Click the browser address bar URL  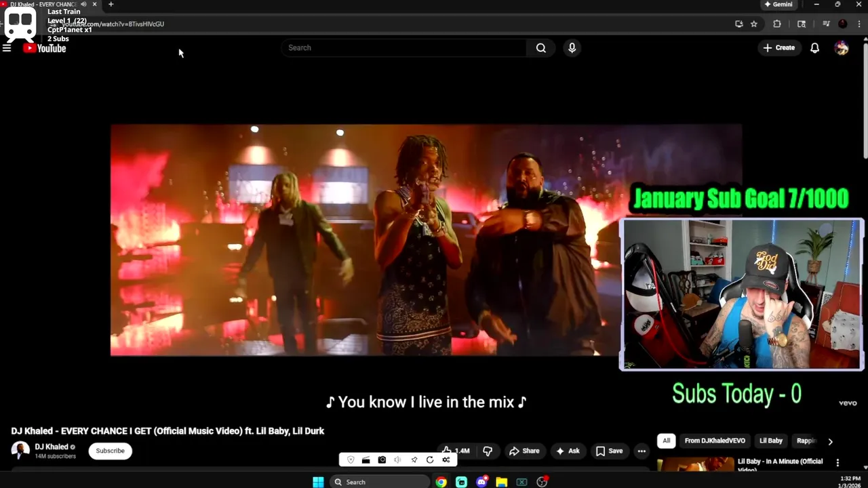113,24
